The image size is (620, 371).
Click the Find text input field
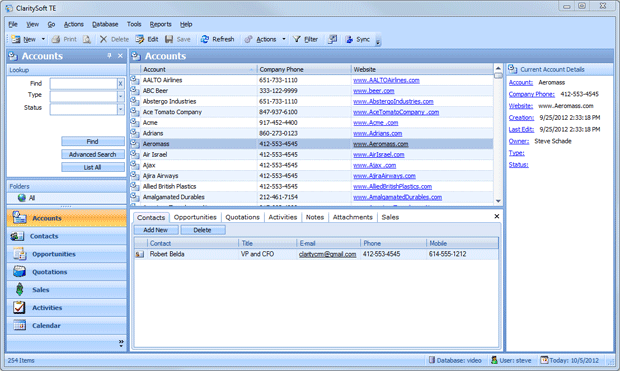coord(83,83)
